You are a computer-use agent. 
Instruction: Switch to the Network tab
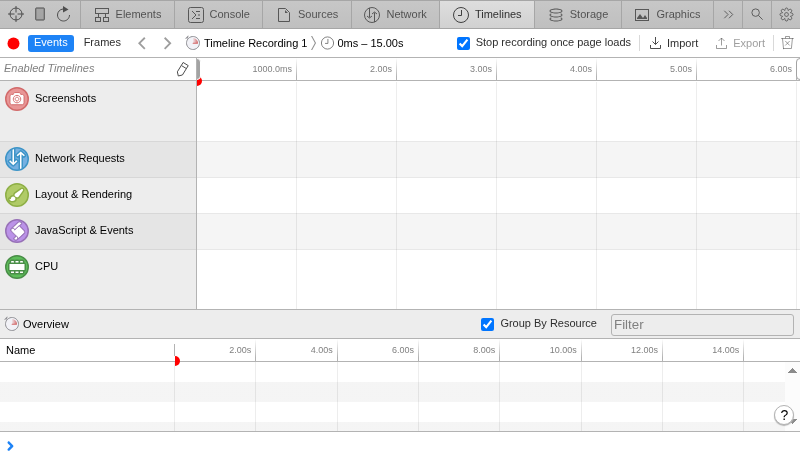pyautogui.click(x=395, y=14)
